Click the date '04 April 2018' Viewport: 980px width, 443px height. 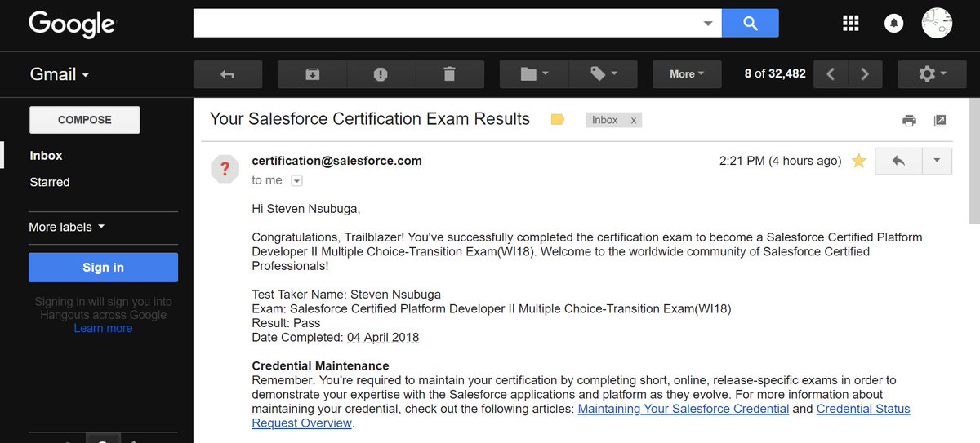tap(383, 338)
